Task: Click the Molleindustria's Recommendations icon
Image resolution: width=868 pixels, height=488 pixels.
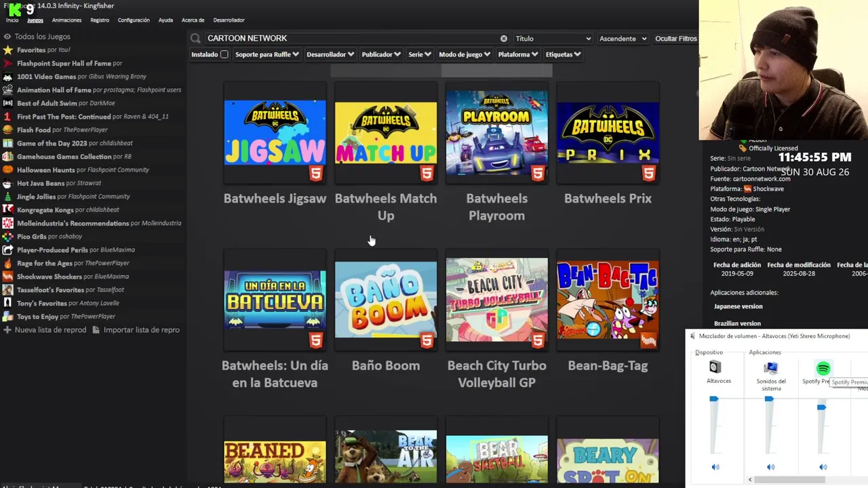Action: pyautogui.click(x=7, y=223)
